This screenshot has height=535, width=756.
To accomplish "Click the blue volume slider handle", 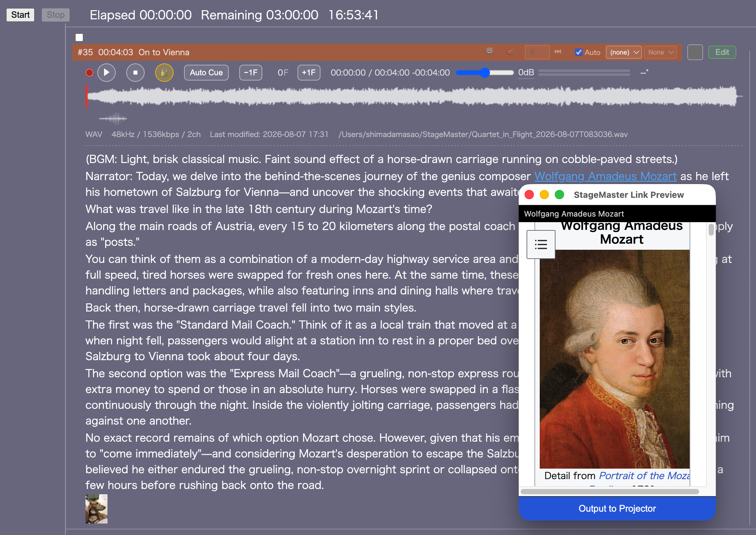I will (484, 73).
